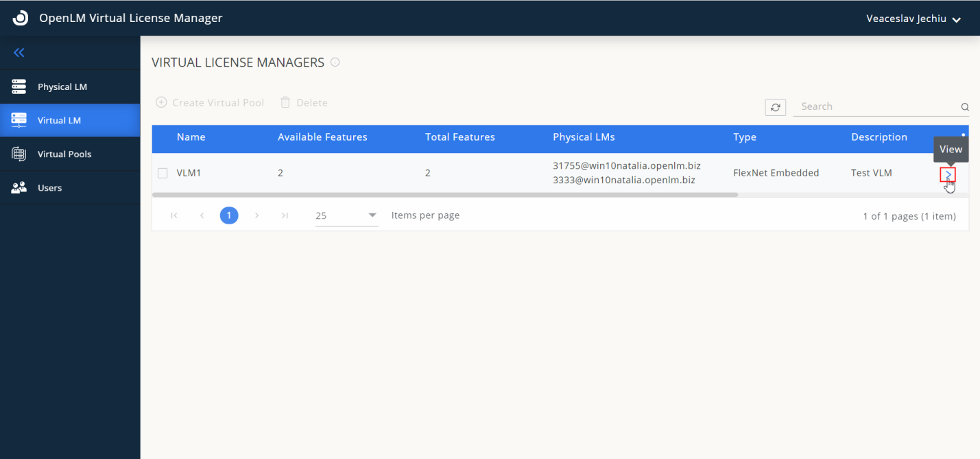Open Users section in sidebar
This screenshot has width=980, height=459.
[x=49, y=188]
